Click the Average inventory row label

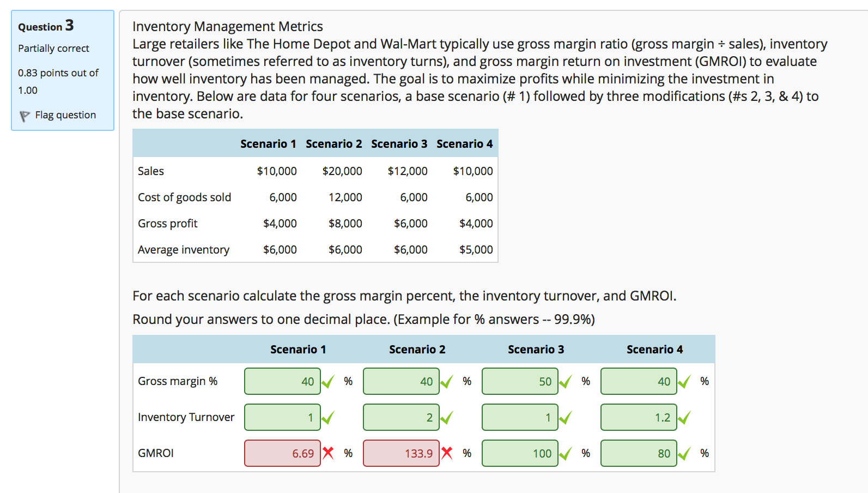point(184,249)
